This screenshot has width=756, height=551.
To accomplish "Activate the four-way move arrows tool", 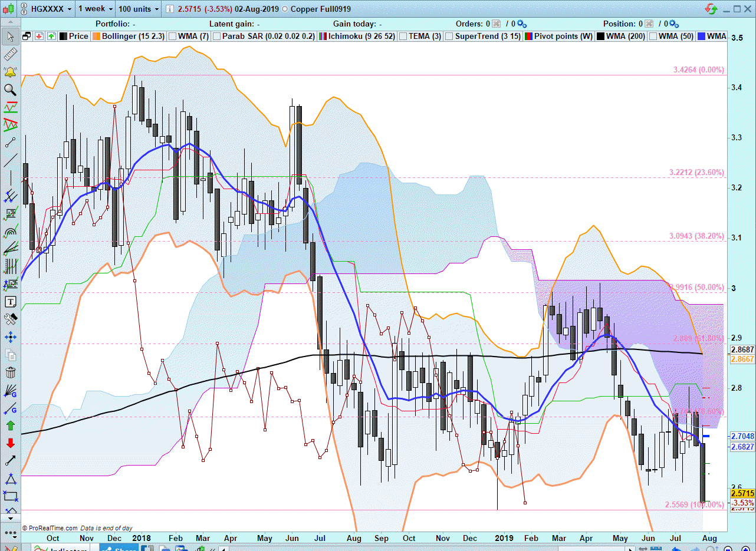I will click(10, 337).
